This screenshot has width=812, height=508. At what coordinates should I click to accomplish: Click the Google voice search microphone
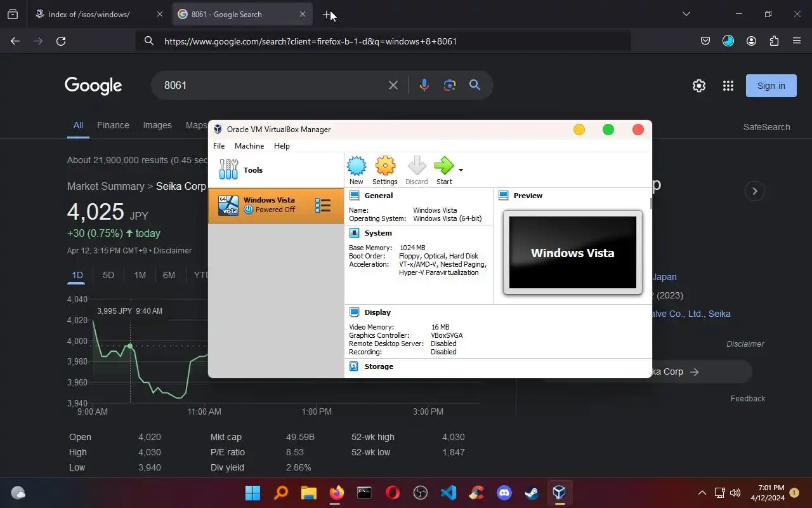tap(424, 85)
